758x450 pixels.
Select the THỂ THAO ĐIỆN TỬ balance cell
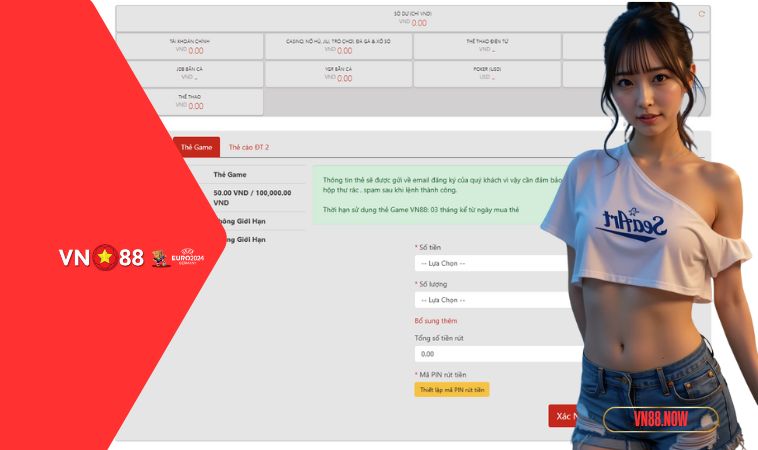click(487, 46)
